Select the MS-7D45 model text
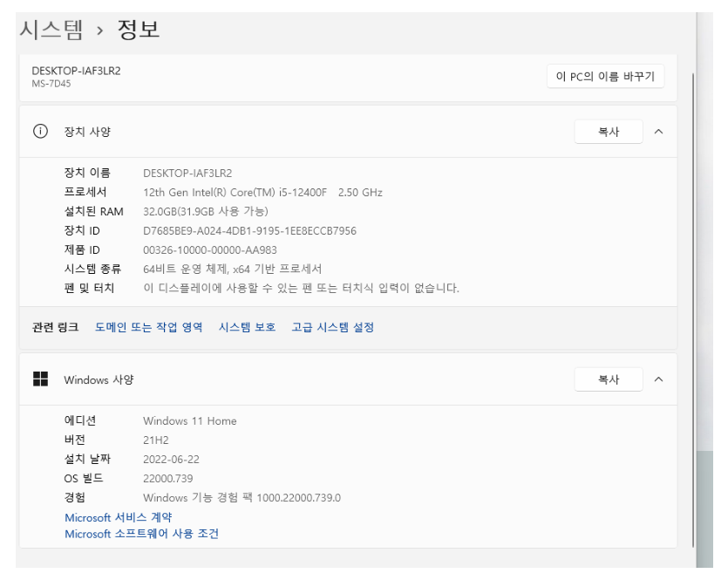The height and width of the screenshot is (580, 728). click(51, 84)
